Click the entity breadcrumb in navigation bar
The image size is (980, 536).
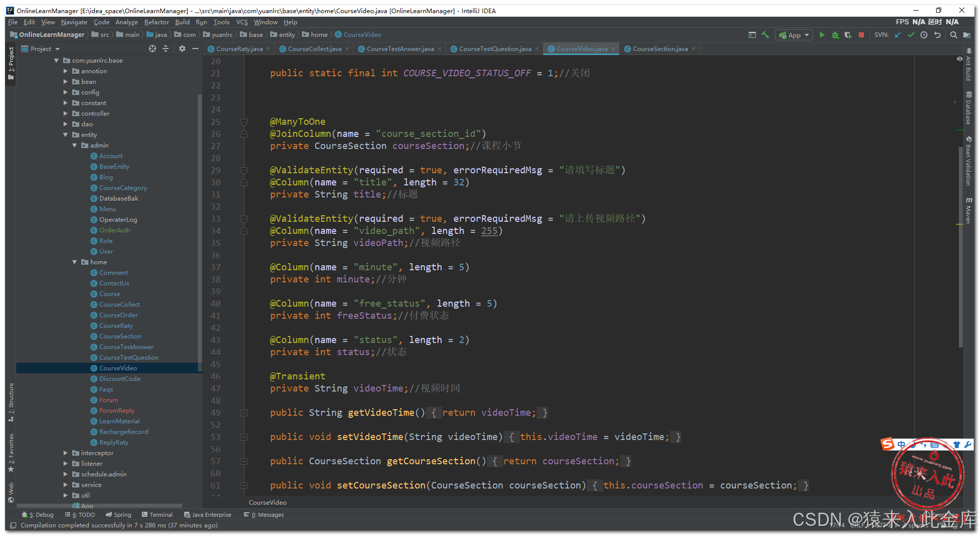283,35
